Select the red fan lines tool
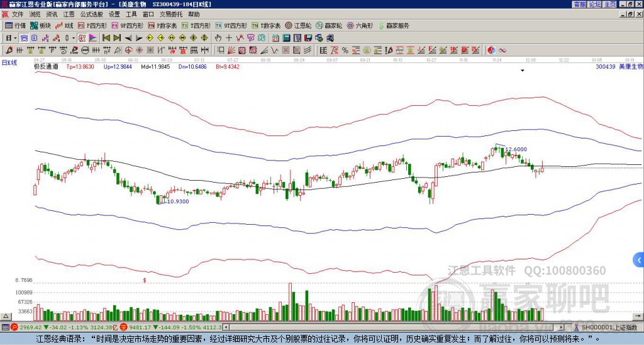 (231, 50)
